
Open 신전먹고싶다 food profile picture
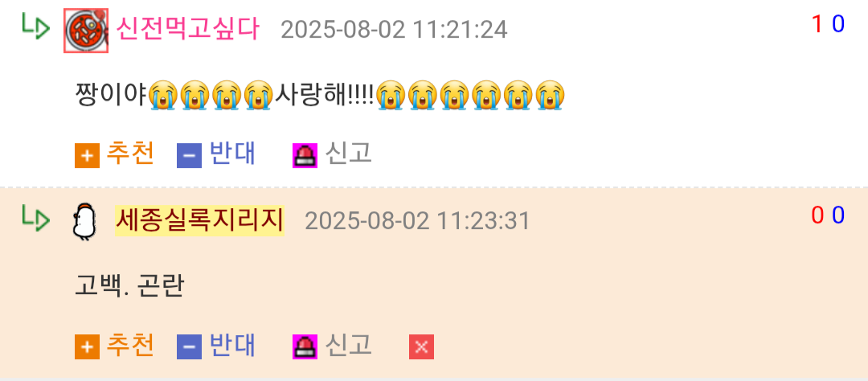tap(86, 31)
